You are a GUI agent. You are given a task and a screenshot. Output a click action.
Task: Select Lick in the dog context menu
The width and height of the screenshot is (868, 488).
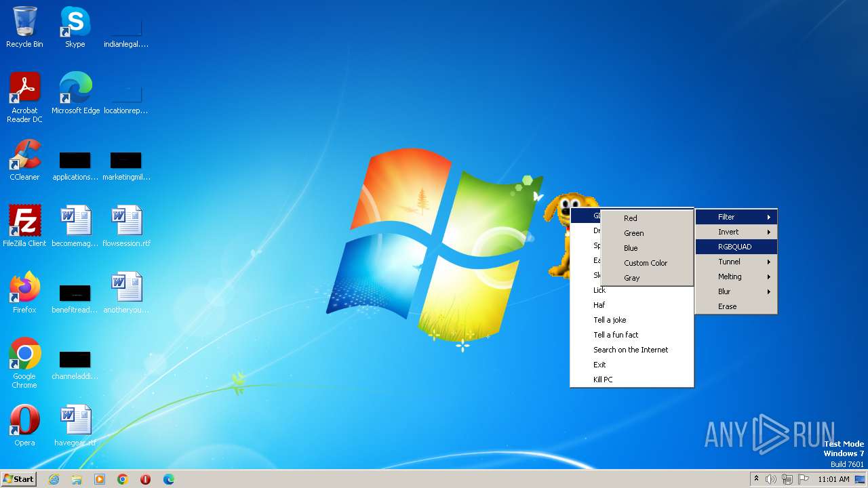tap(632, 290)
